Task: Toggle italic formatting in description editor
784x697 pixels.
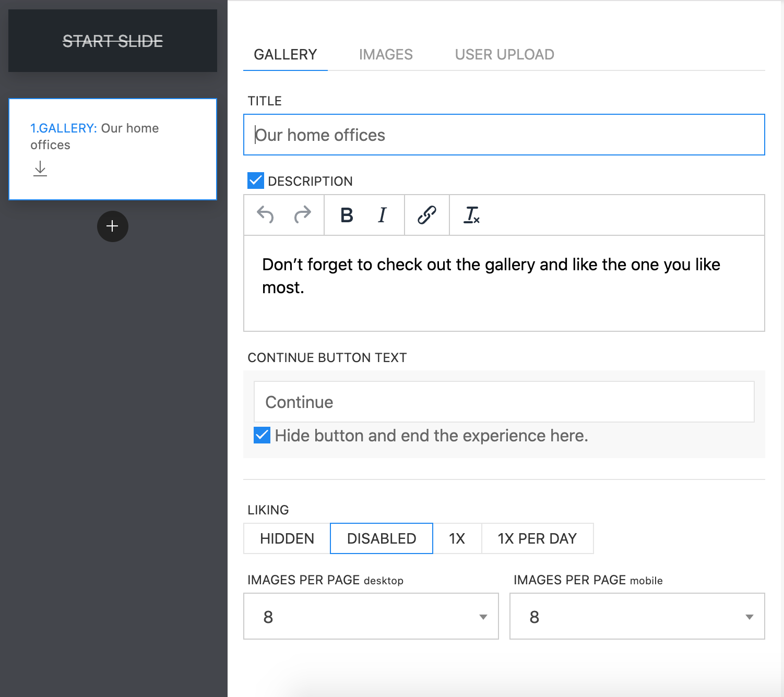Action: (382, 215)
